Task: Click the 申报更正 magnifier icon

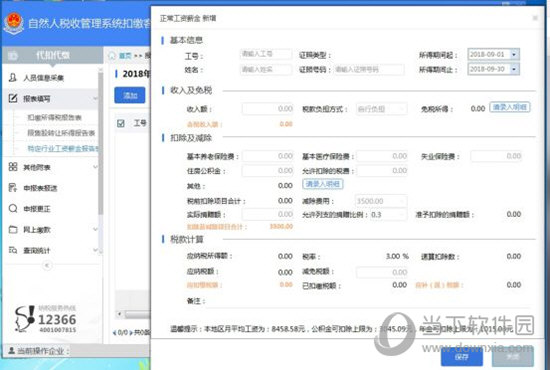Action: (13, 208)
